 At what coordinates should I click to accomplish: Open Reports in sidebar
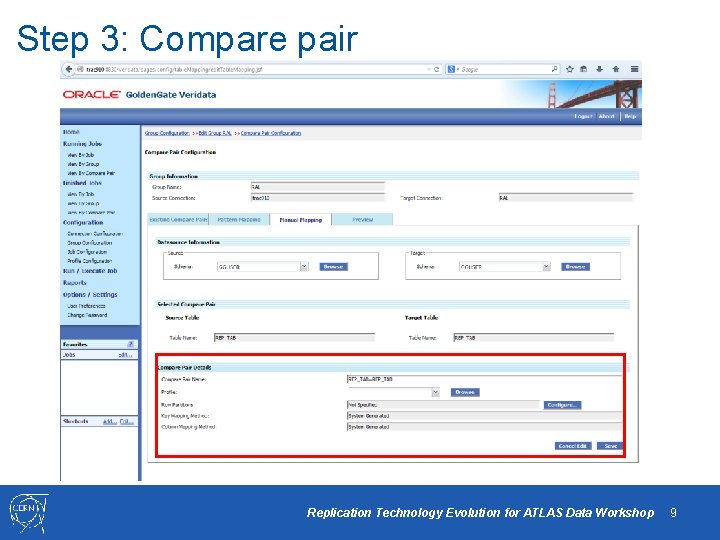coord(74,283)
